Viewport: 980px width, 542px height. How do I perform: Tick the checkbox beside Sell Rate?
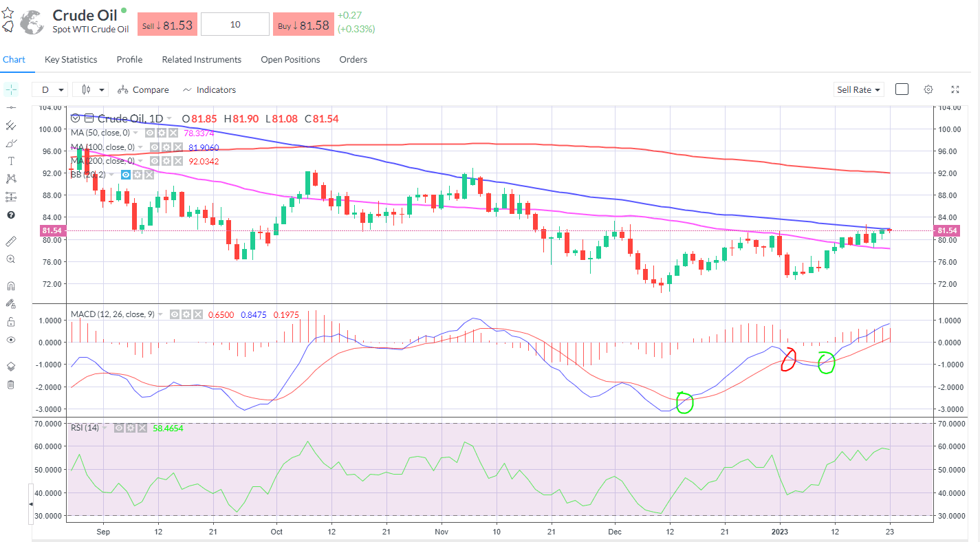point(902,89)
